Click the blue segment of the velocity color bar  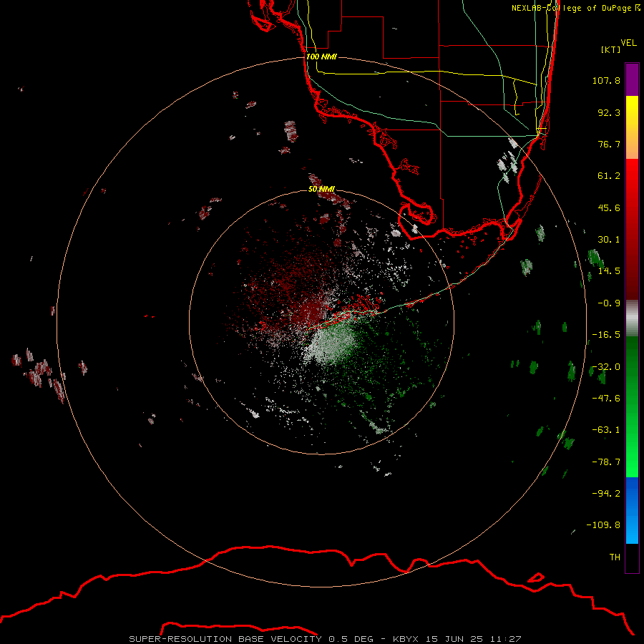coord(632,510)
